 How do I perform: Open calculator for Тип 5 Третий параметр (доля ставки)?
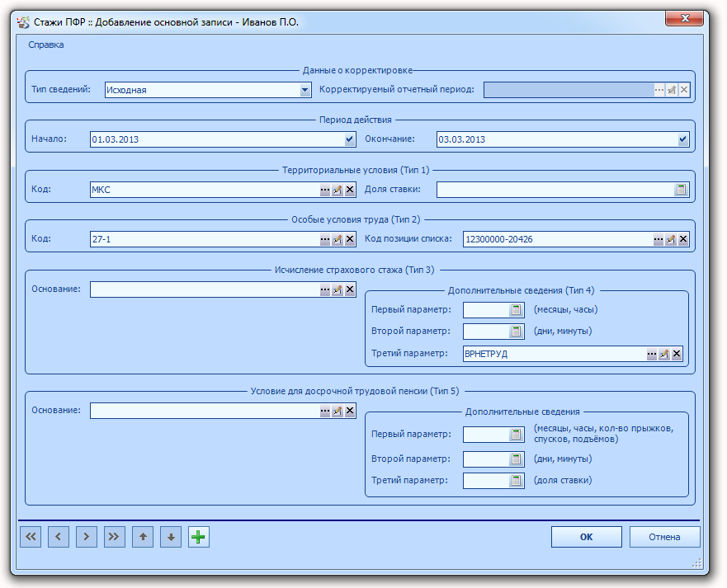(x=516, y=481)
